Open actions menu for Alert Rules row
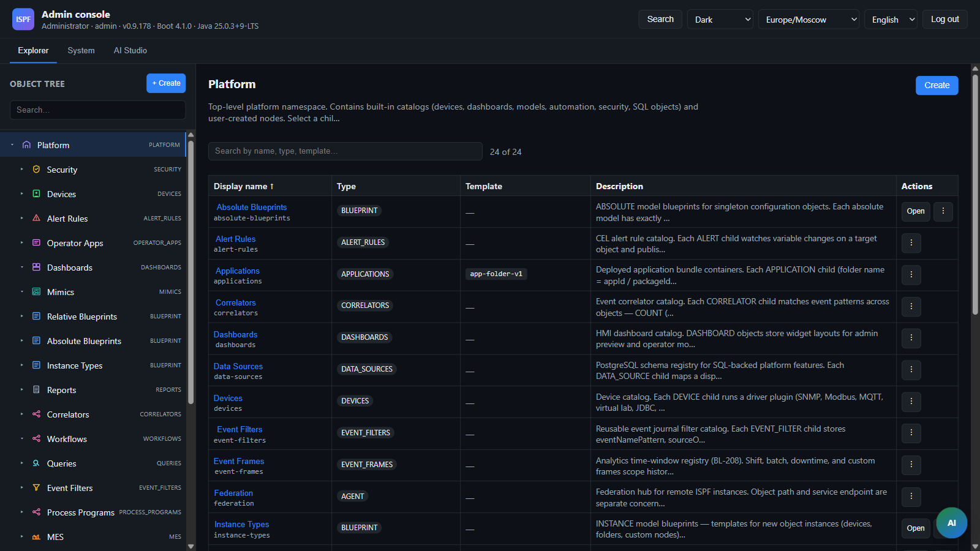This screenshot has width=980, height=551. tap(911, 243)
